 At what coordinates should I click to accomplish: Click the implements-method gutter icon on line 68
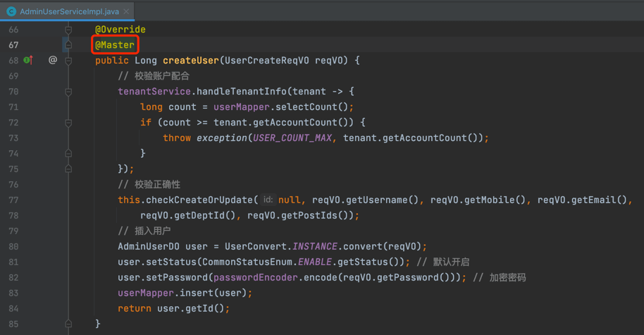pos(29,61)
